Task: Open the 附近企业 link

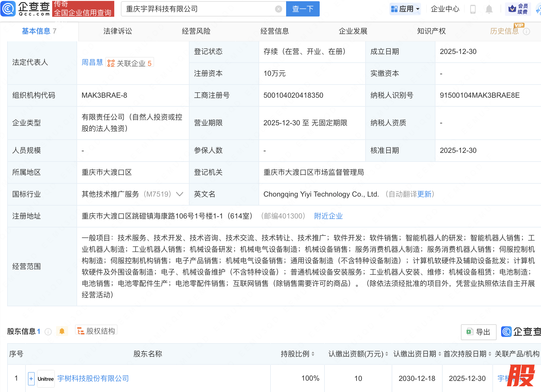Action: tap(328, 216)
